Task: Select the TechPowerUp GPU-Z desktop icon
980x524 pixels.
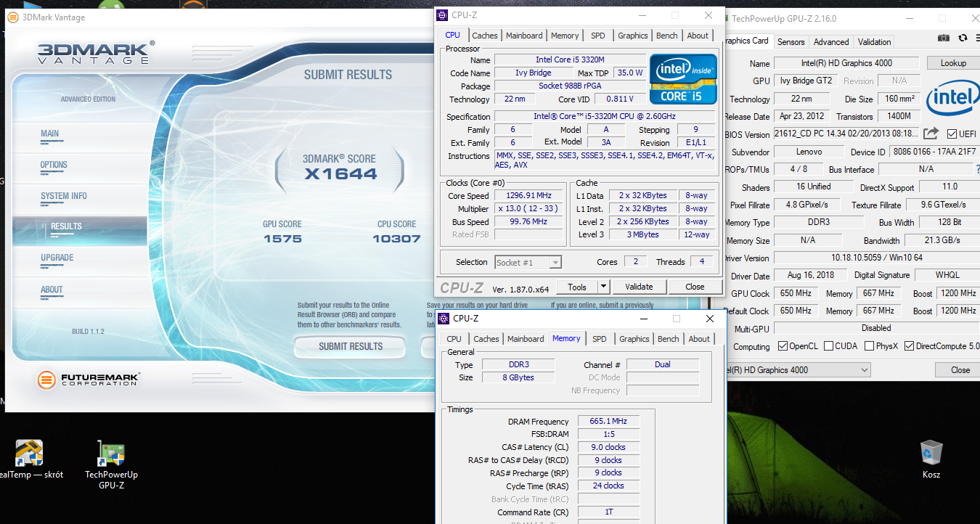Action: [x=111, y=464]
